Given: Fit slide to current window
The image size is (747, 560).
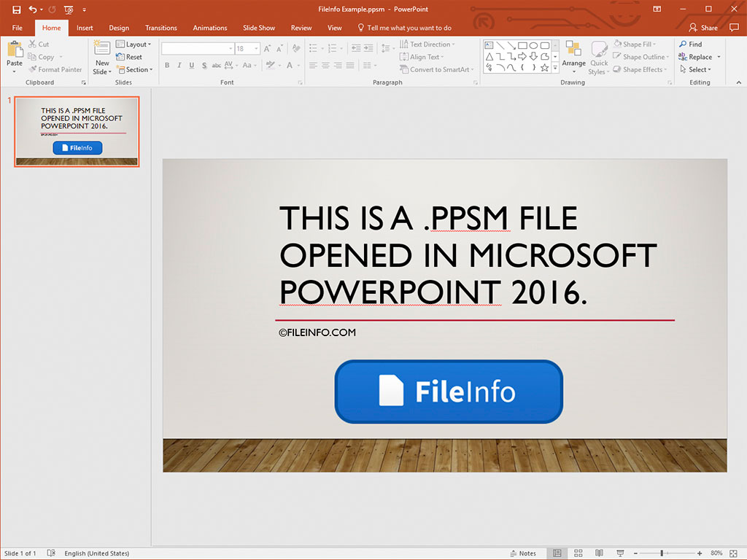Looking at the screenshot, I should (x=734, y=553).
